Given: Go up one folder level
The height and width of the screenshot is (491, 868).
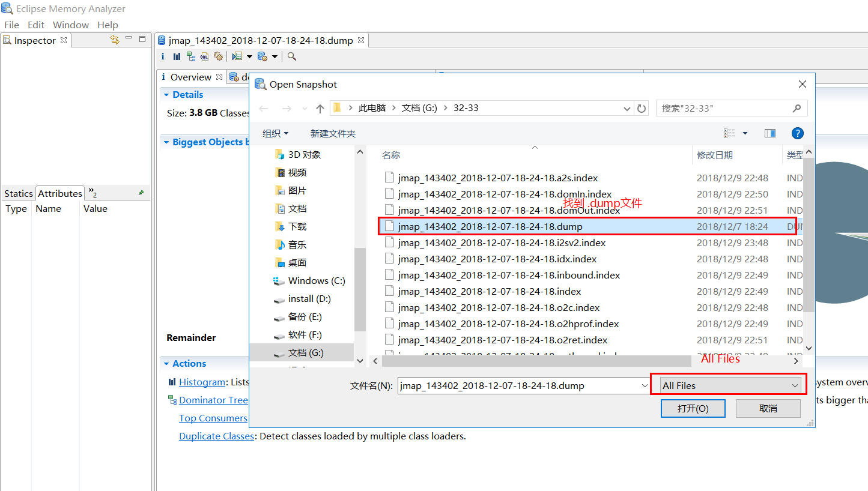Looking at the screenshot, I should pos(320,109).
